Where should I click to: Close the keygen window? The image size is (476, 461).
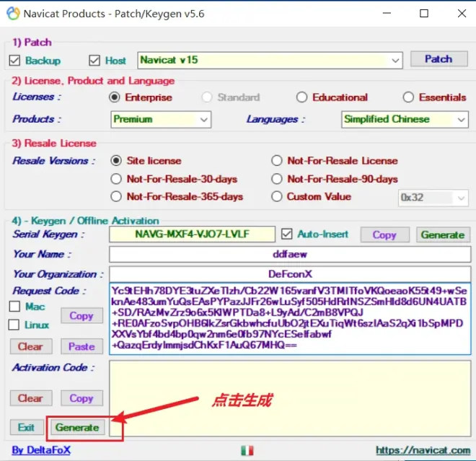tap(462, 14)
